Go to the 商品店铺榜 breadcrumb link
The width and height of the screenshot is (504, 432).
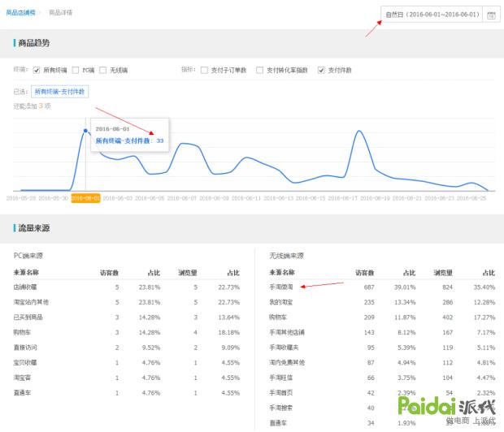(20, 12)
